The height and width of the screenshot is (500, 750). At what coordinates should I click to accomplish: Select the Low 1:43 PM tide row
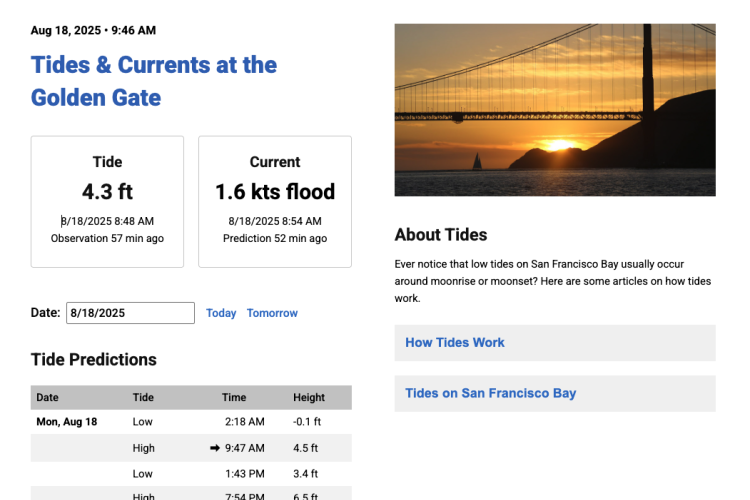click(x=191, y=473)
